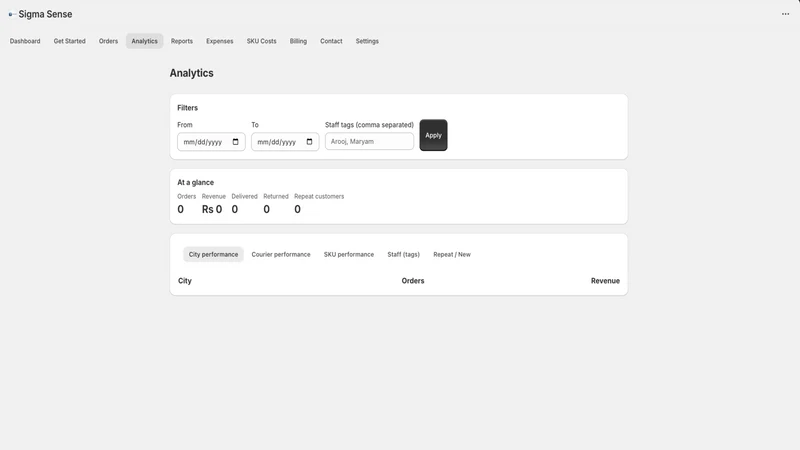Navigate to Expenses
Viewport: 800px width, 450px height.
[x=219, y=41]
